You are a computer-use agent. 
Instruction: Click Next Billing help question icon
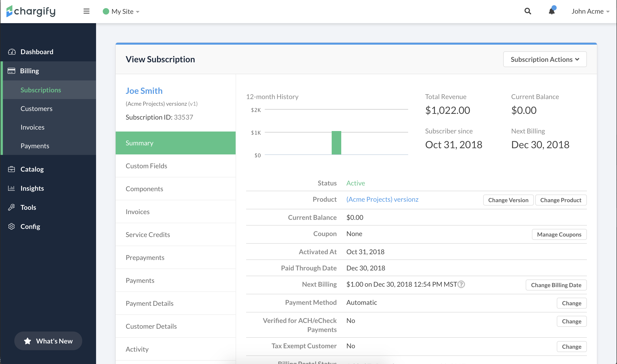[461, 284]
